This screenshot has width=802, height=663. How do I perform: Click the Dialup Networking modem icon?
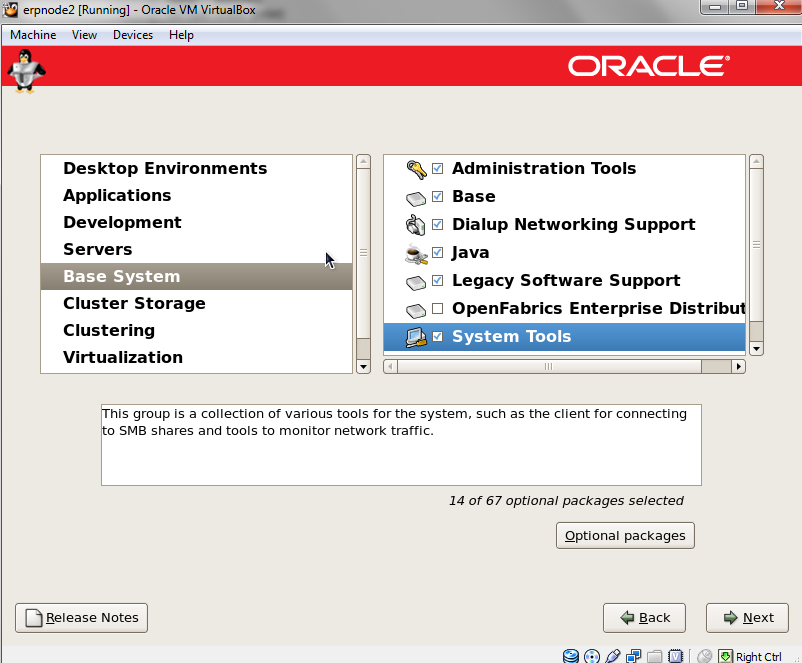(416, 225)
